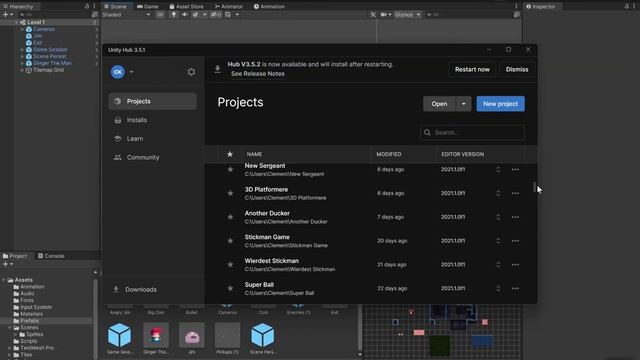Switch to the Game tab in Unity

tap(147, 7)
